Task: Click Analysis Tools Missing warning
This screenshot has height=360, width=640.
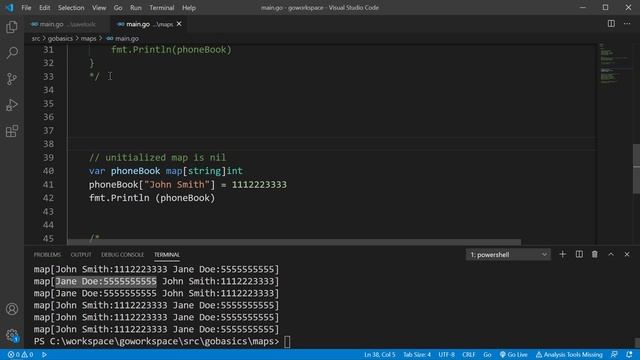Action: tap(569, 355)
